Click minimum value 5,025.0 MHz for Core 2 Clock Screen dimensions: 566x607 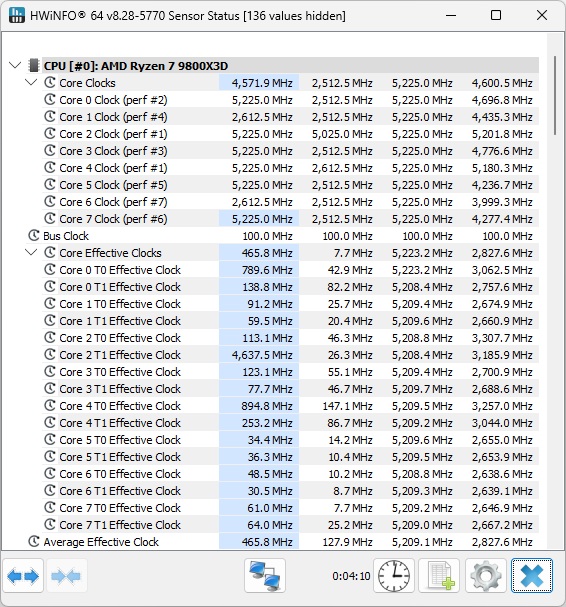(x=342, y=134)
